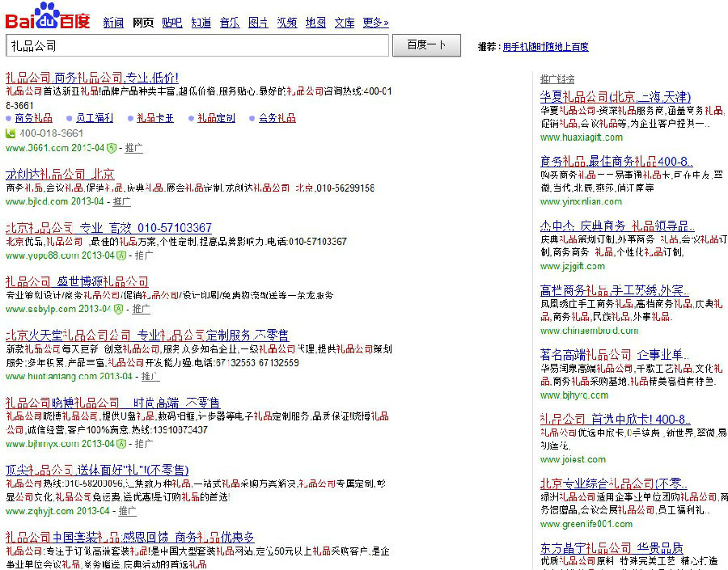
Task: Click the shield badge next to www.bjhmyx.com
Action: click(x=121, y=444)
